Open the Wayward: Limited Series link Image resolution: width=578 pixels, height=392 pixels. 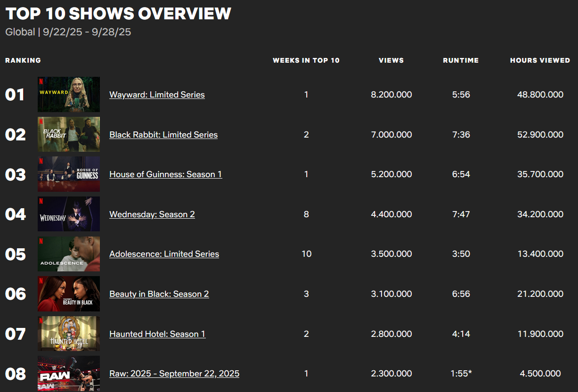tap(157, 95)
